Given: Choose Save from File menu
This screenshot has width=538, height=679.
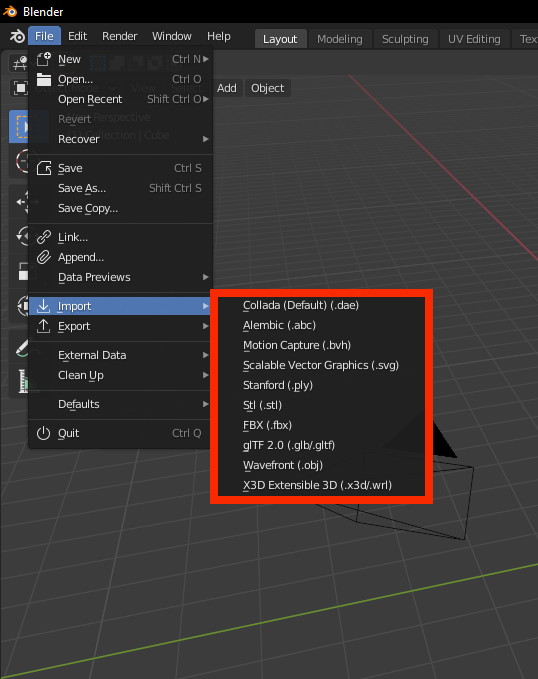Looking at the screenshot, I should (121, 168).
